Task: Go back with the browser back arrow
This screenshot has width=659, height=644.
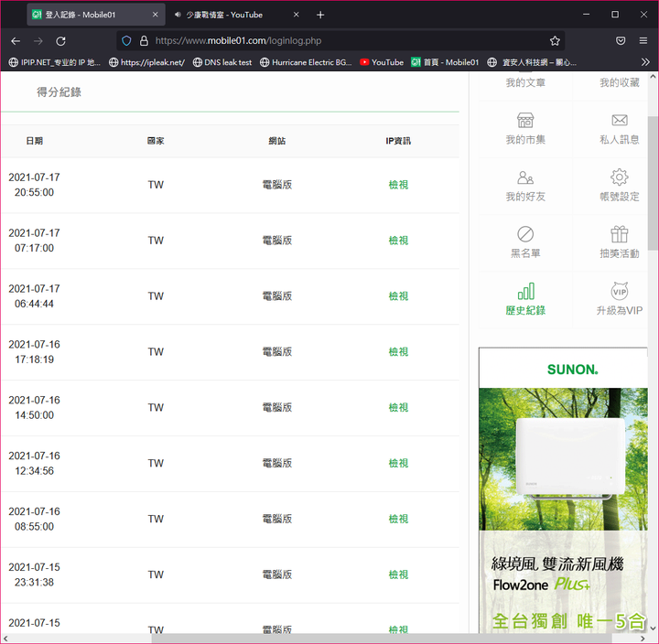Action: pyautogui.click(x=16, y=41)
